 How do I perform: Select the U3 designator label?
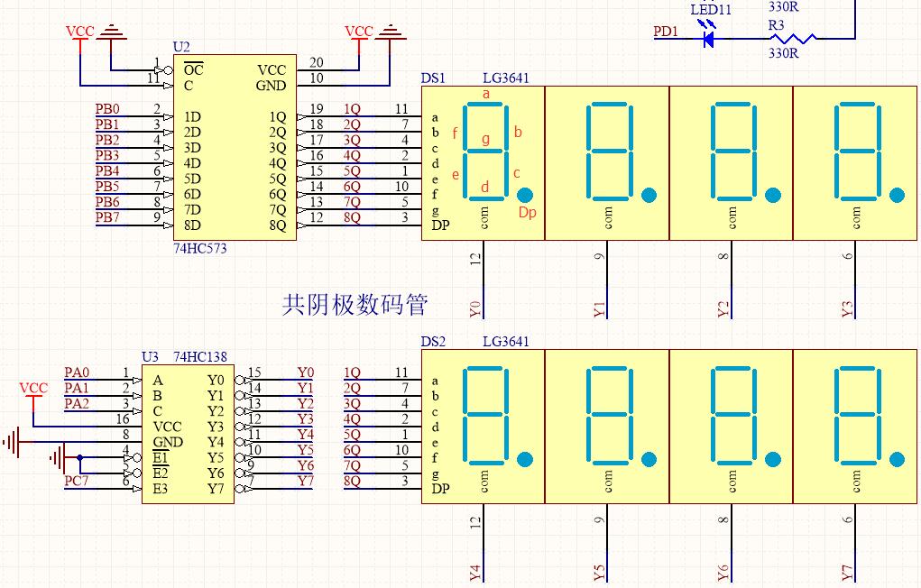pos(151,356)
